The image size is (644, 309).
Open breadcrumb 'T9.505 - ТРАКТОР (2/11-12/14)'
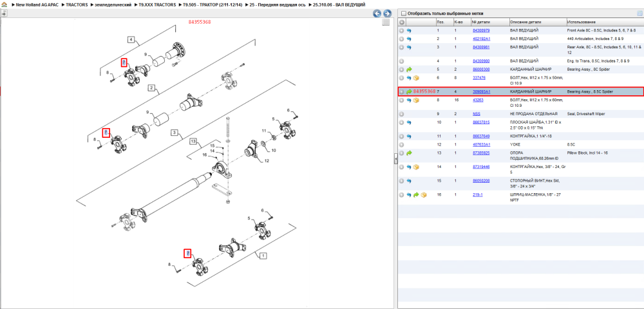pos(211,5)
